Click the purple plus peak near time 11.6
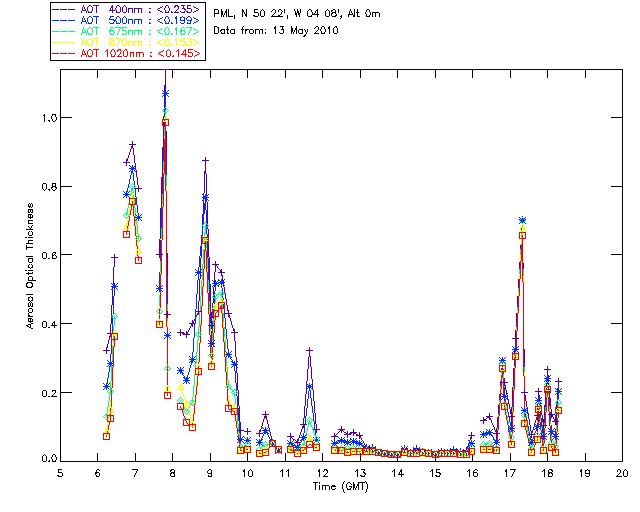Image resolution: width=640 pixels, height=512 pixels. tap(309, 350)
